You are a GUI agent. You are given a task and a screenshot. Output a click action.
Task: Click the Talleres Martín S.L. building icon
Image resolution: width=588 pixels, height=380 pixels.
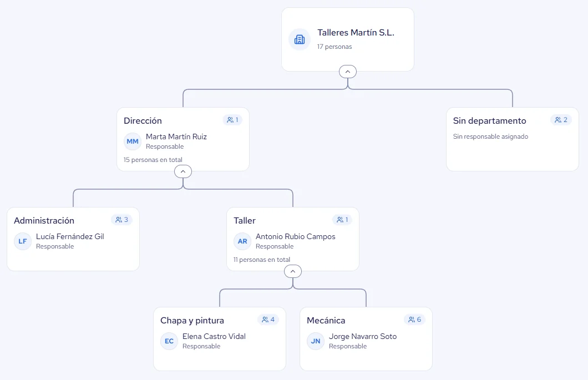click(x=299, y=39)
